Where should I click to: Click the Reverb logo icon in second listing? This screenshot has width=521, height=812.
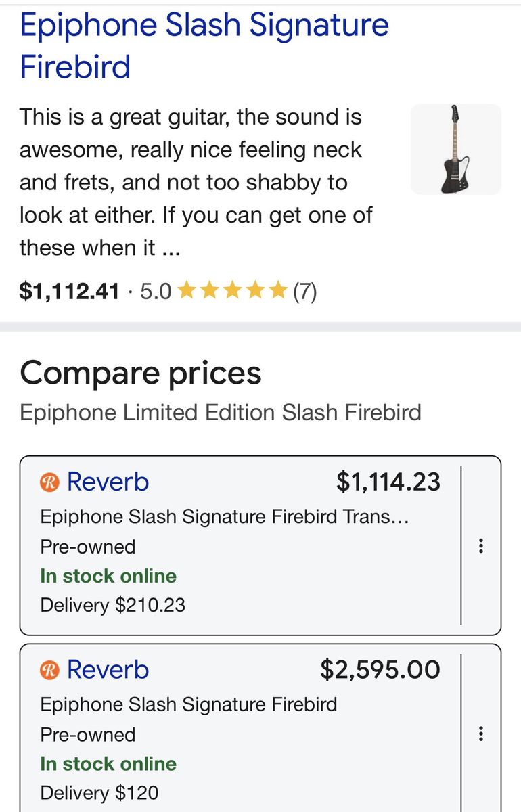[x=50, y=670]
